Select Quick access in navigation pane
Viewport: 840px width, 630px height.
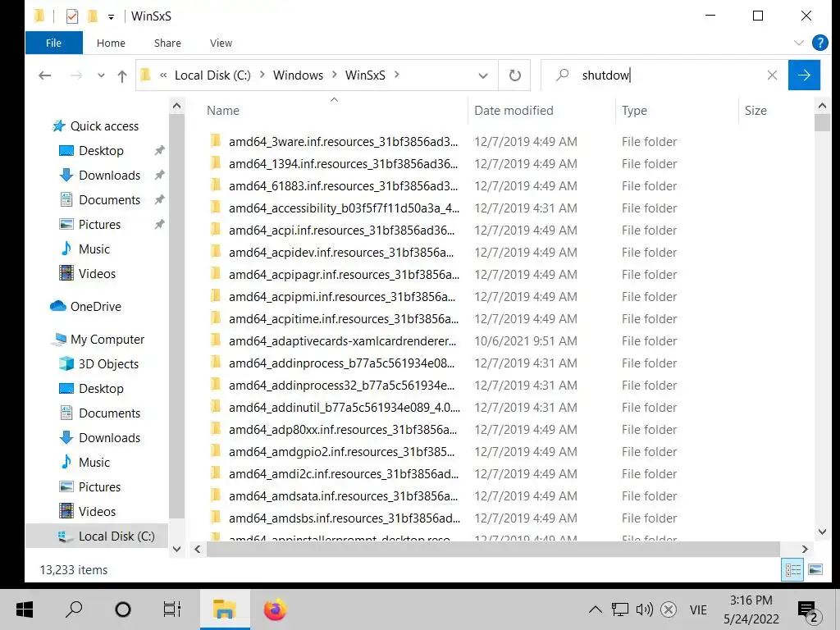point(104,126)
